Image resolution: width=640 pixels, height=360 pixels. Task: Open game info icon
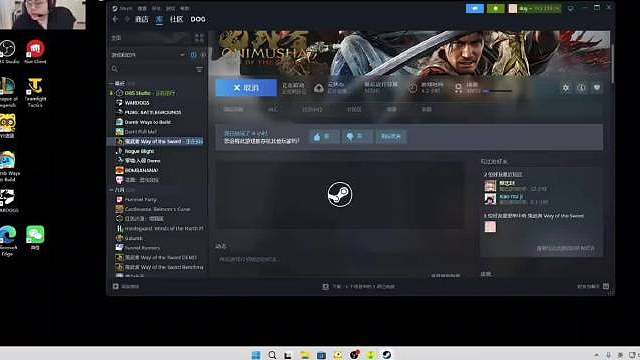[582, 88]
